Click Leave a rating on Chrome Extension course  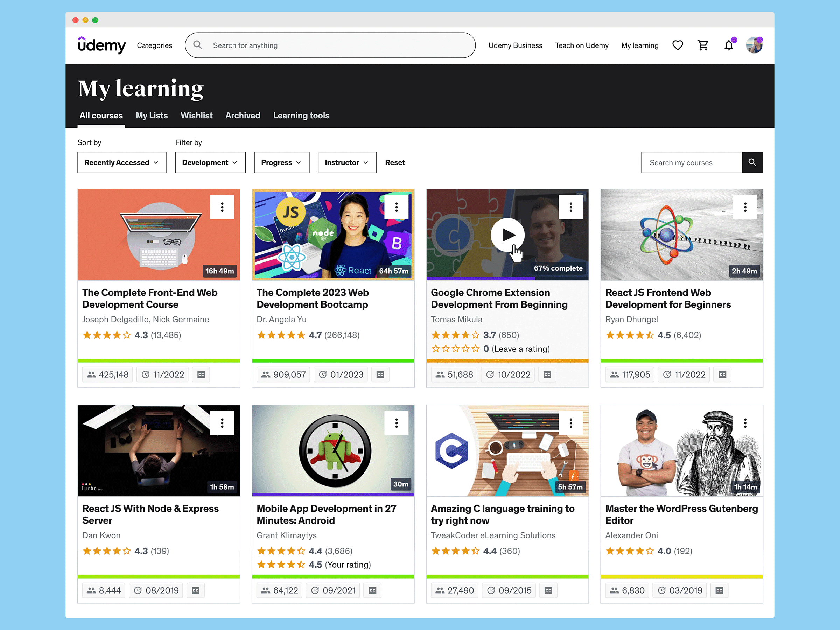click(520, 349)
